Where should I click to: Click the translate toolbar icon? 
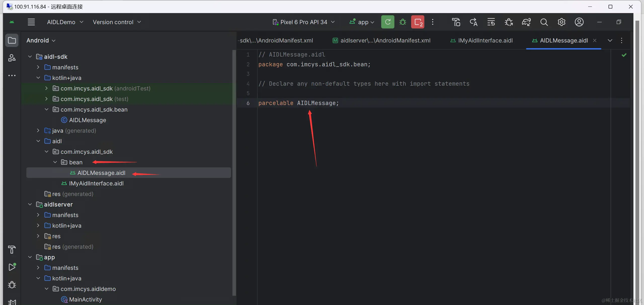point(473,22)
